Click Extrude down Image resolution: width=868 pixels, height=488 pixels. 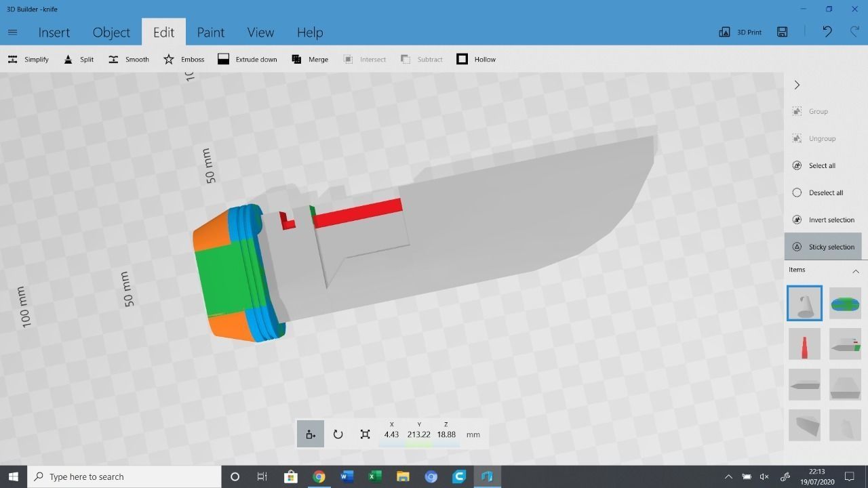click(247, 60)
